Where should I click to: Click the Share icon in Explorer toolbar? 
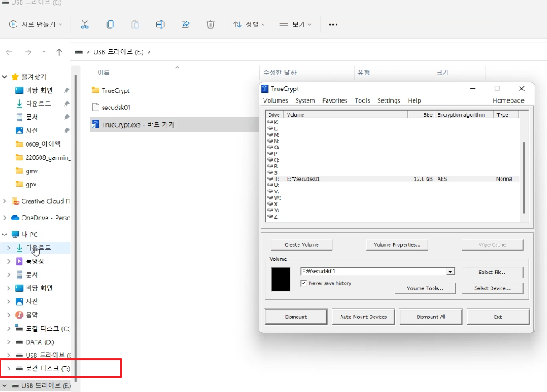coord(186,24)
